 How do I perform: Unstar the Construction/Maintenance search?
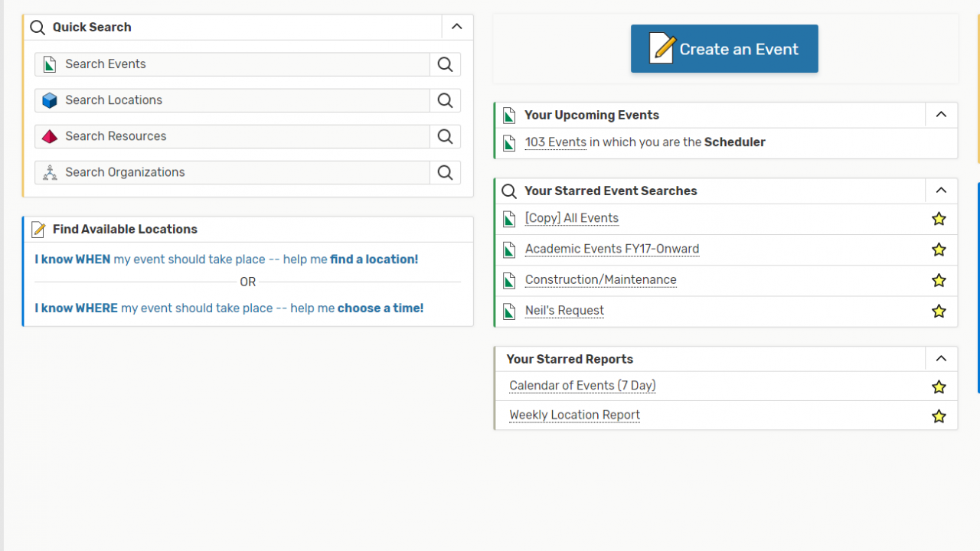pos(939,280)
